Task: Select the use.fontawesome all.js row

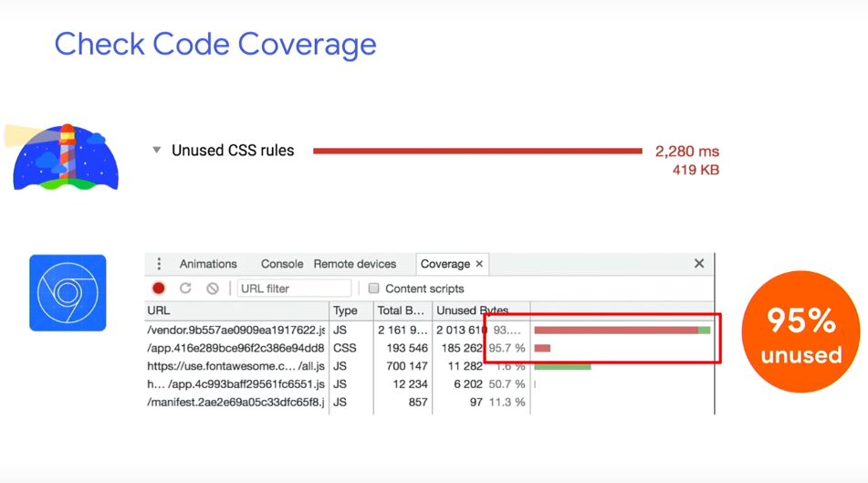Action: 429,366
